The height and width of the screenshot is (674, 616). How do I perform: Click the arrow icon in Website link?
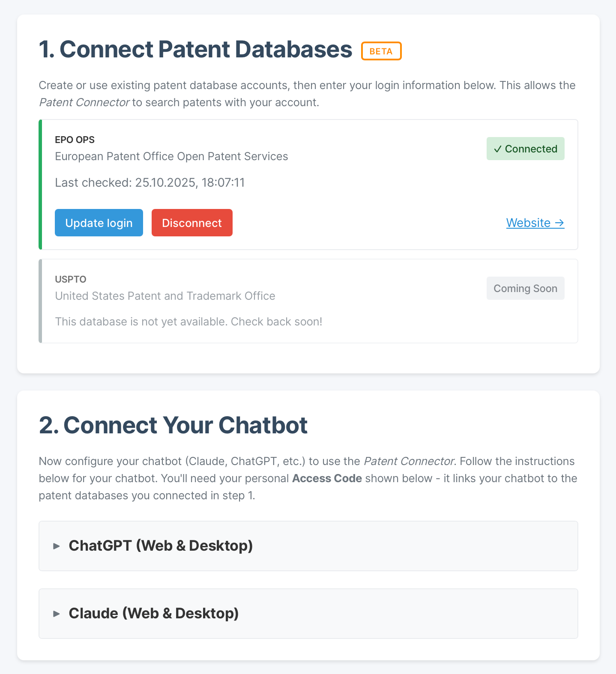click(x=559, y=223)
